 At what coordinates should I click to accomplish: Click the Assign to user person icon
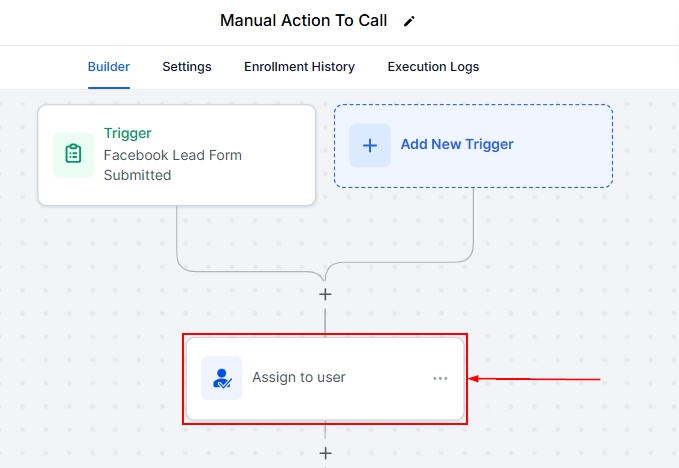[x=222, y=378]
